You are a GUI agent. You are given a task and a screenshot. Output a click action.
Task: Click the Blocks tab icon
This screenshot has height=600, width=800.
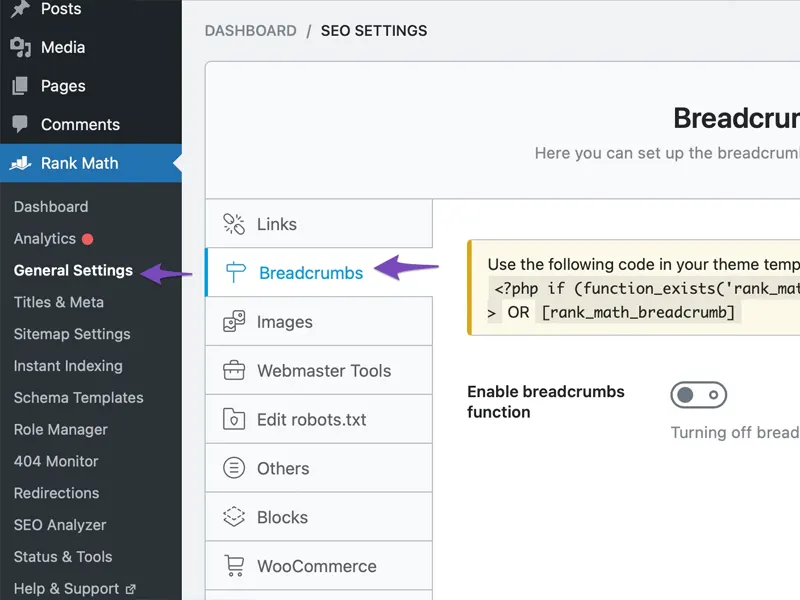click(x=234, y=517)
